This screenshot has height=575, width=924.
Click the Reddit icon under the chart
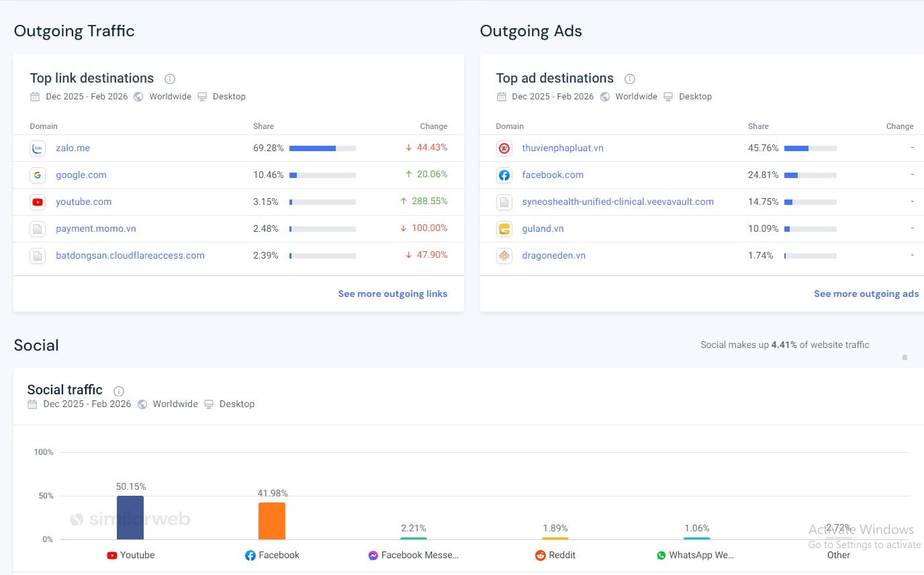point(540,556)
